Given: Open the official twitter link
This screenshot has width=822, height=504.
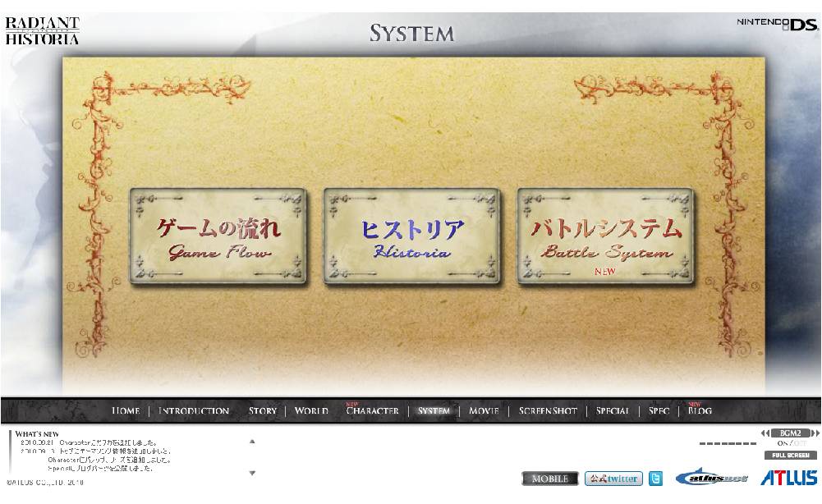Looking at the screenshot, I should pos(613,479).
